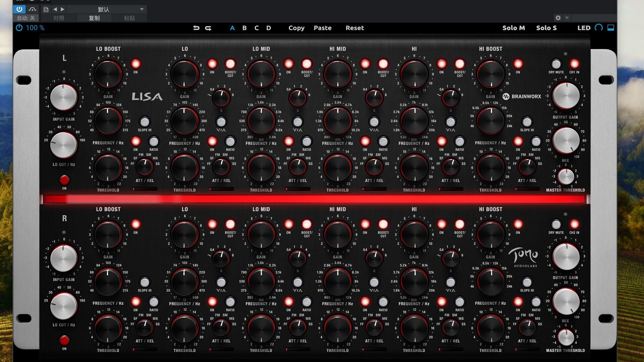Click the Paste button

tap(323, 28)
